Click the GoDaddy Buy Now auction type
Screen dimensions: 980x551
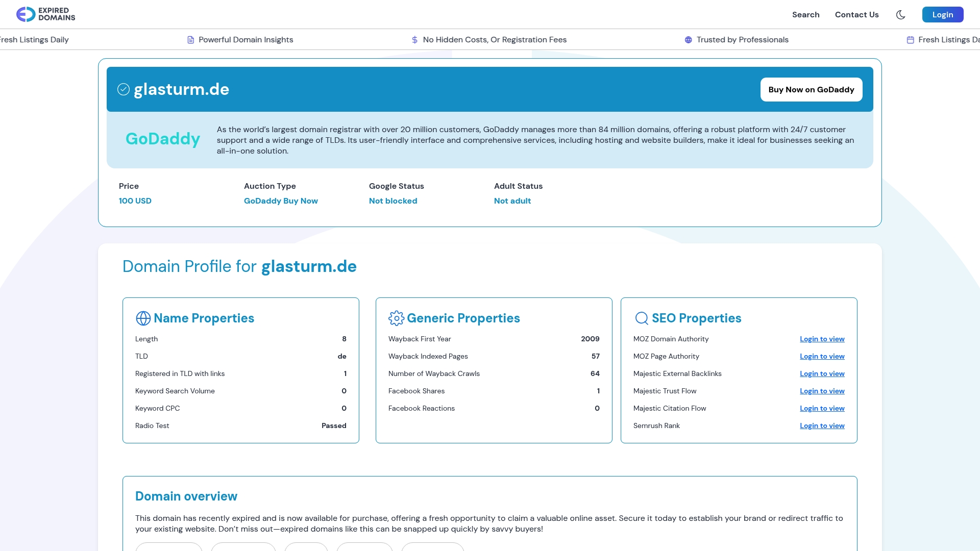point(281,201)
